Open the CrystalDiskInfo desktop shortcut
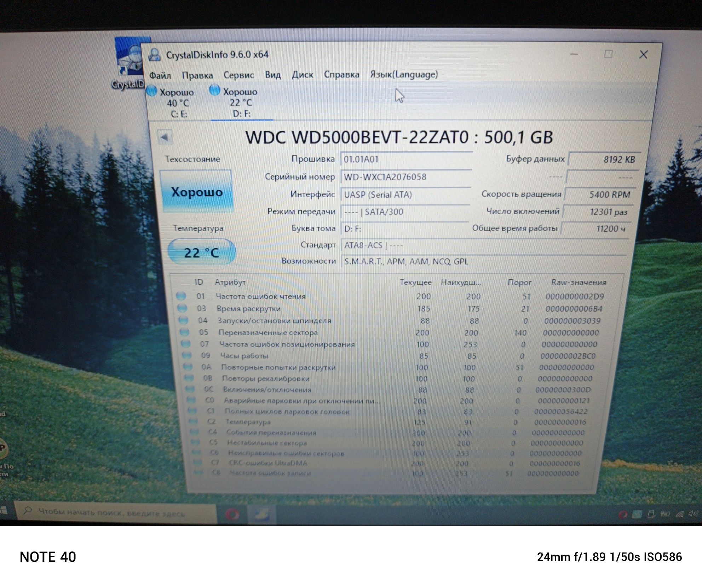Viewport: 702px width, 588px height. 128,64
